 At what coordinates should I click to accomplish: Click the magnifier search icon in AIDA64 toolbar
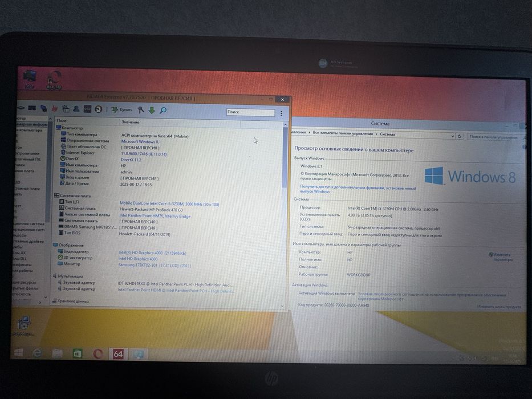[x=163, y=110]
